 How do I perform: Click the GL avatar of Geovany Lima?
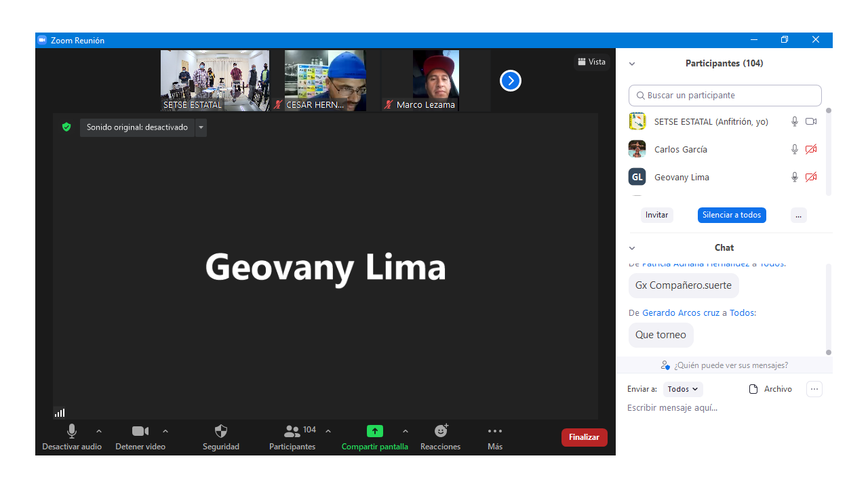[637, 177]
